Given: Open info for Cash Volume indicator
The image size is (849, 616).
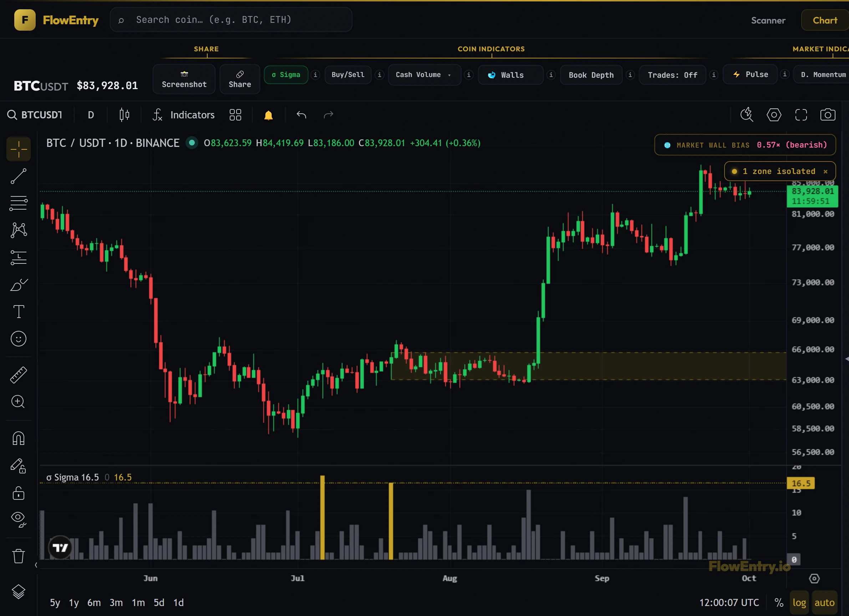Looking at the screenshot, I should (469, 75).
